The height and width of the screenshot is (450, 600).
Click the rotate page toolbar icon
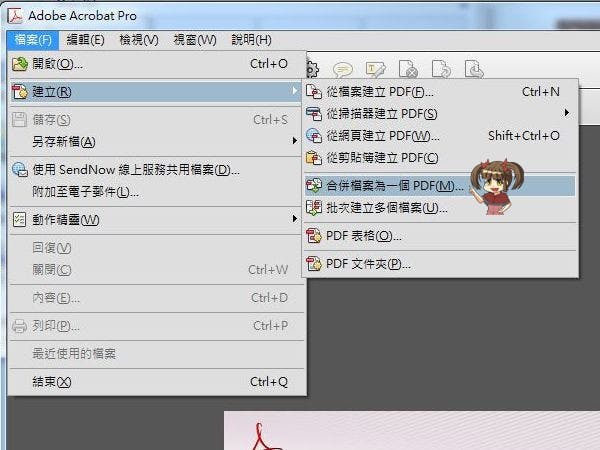coord(441,69)
